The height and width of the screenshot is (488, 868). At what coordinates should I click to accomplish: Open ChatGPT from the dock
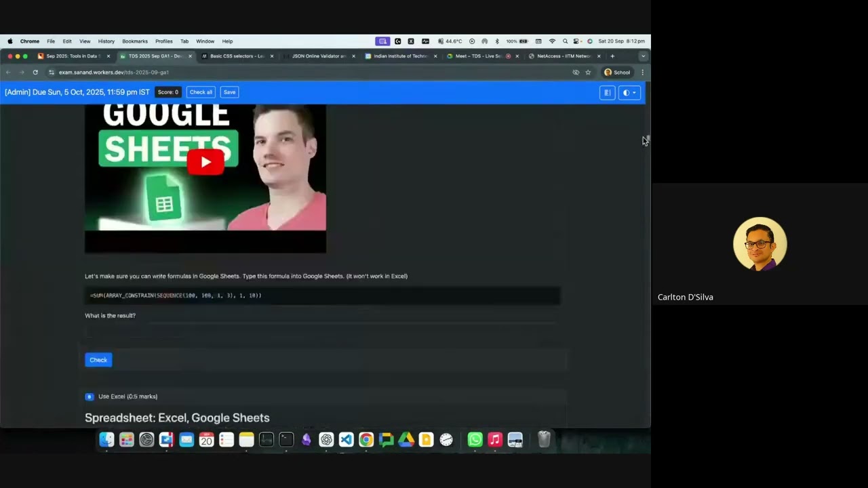[x=326, y=440]
